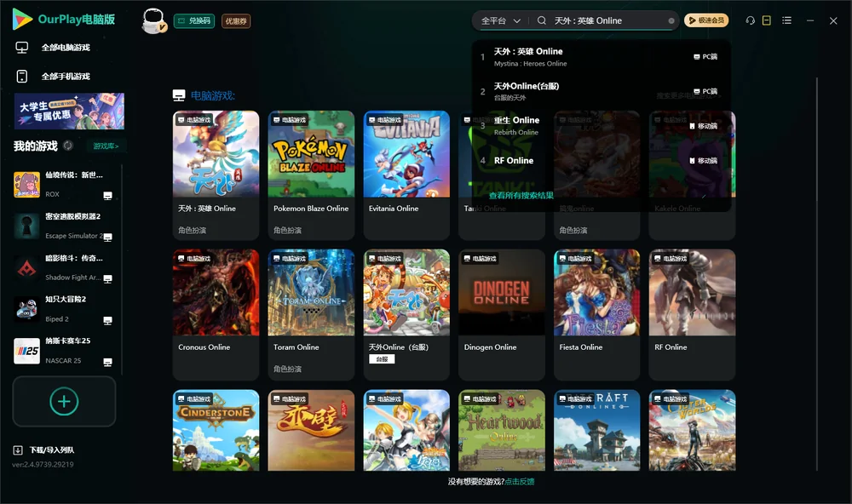Open the 游戏库> game library link

pos(106,146)
